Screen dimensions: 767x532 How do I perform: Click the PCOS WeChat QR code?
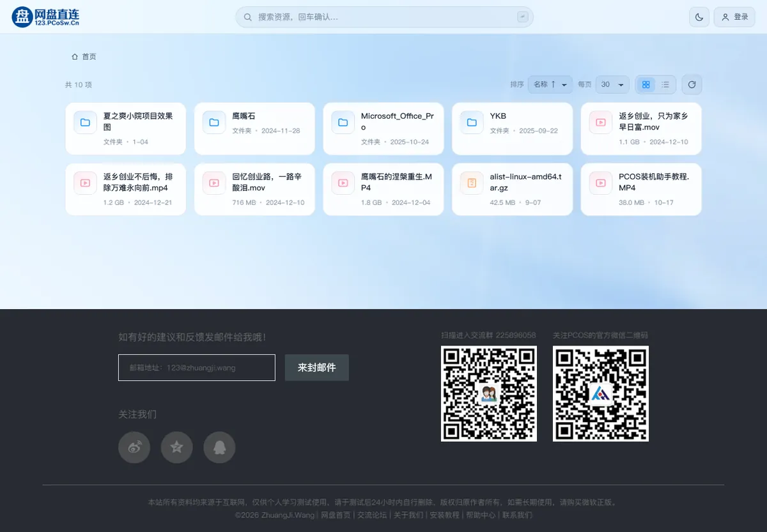(x=601, y=393)
